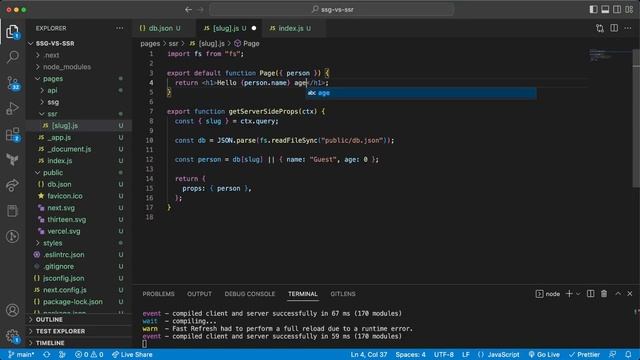Click the main branch in status bar

pos(21,354)
